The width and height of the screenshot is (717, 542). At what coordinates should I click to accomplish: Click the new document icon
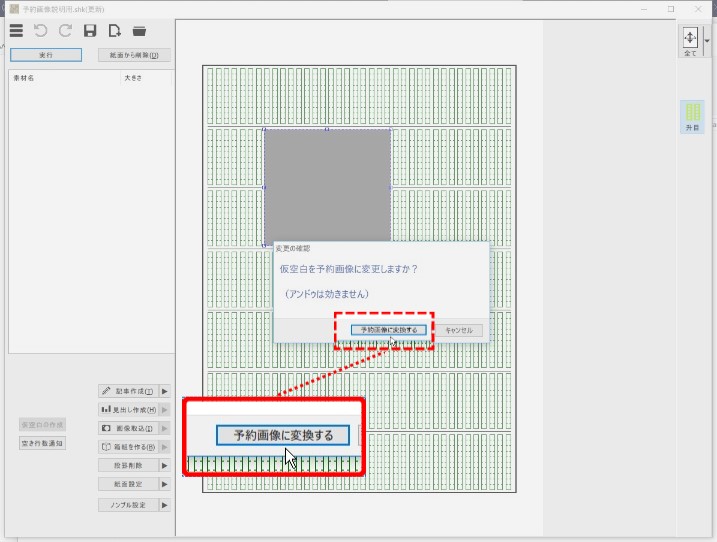[115, 31]
